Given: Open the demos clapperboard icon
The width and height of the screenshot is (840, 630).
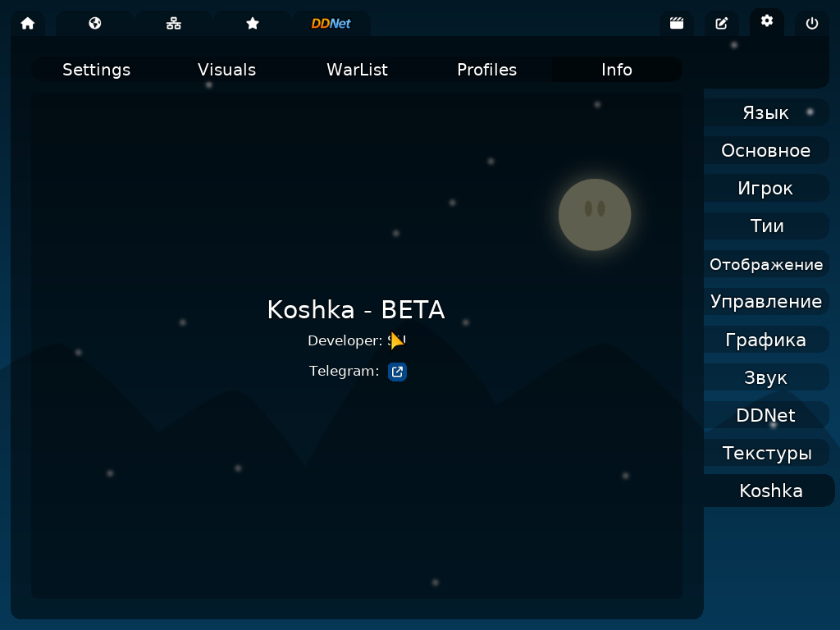Looking at the screenshot, I should (677, 24).
